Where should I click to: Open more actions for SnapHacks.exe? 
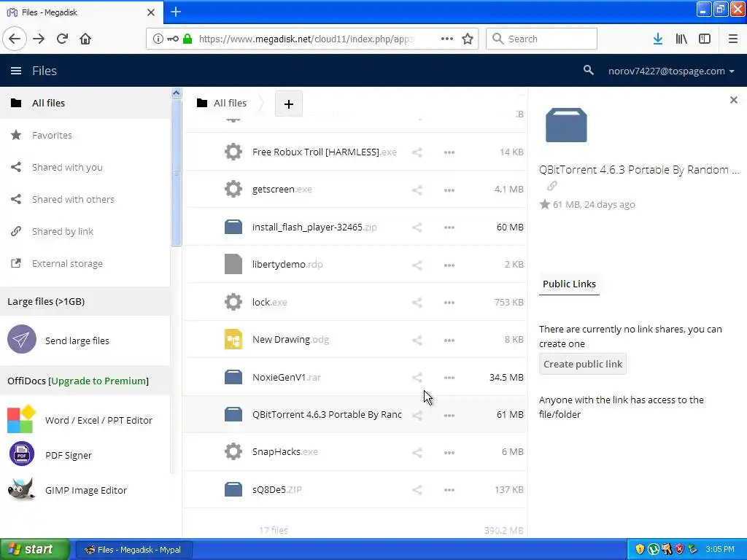point(449,452)
